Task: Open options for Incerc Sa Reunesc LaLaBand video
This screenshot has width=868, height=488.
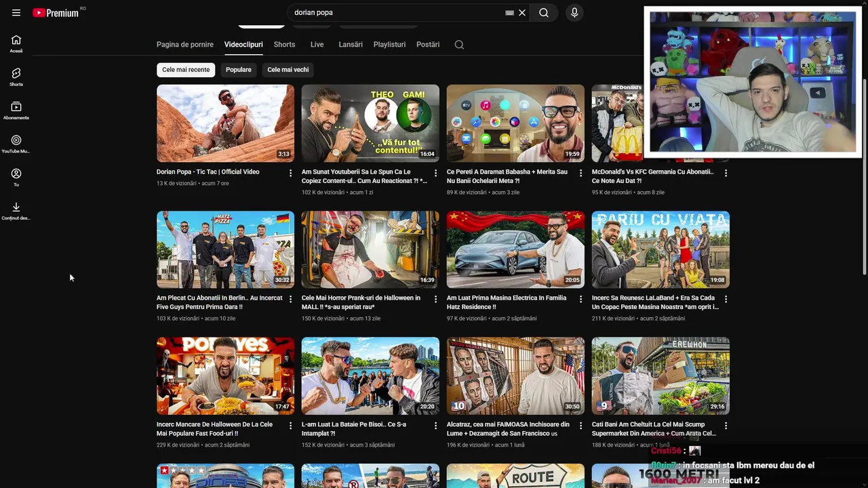Action: pyautogui.click(x=726, y=300)
